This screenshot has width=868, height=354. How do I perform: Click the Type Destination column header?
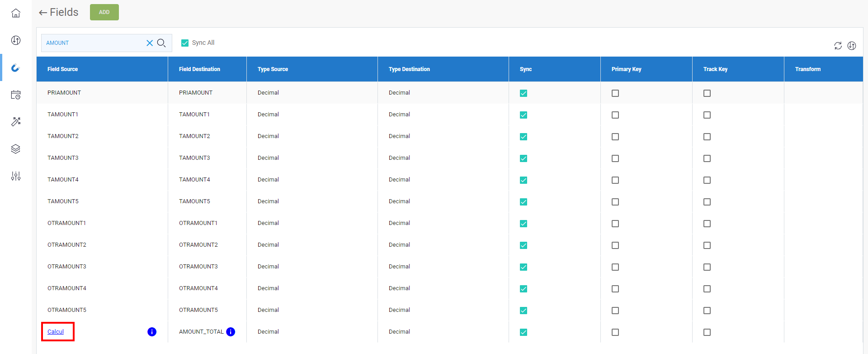coord(409,69)
